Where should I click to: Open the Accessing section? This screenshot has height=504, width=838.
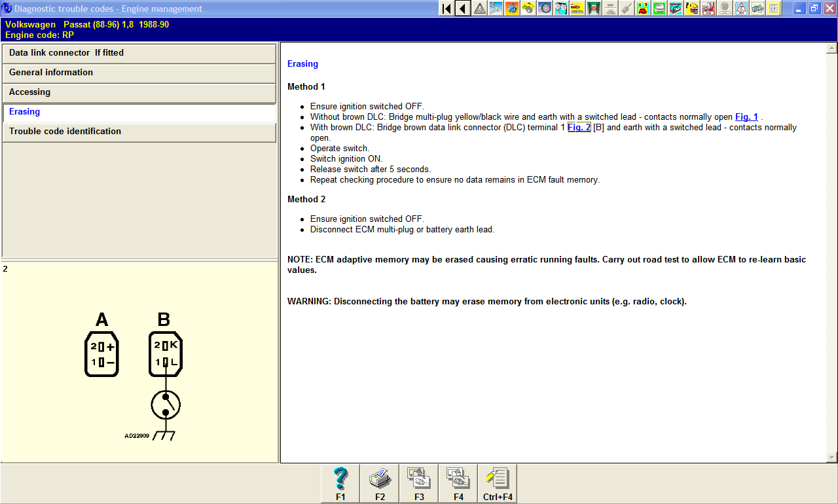[139, 92]
